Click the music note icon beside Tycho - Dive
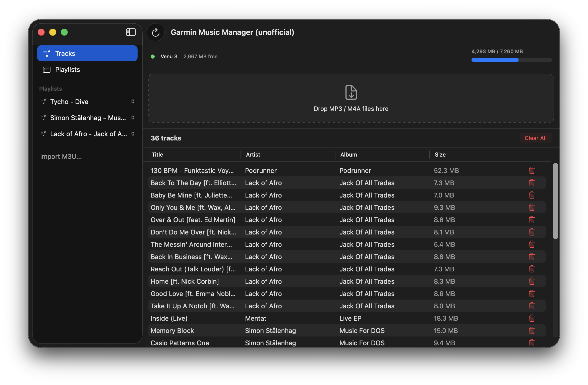The image size is (588, 385). 43,102
